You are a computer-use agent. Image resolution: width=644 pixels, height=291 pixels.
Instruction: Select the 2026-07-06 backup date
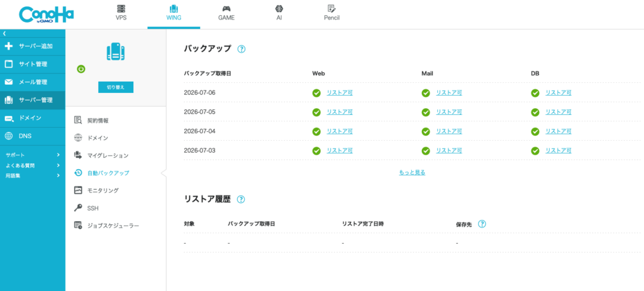point(199,93)
